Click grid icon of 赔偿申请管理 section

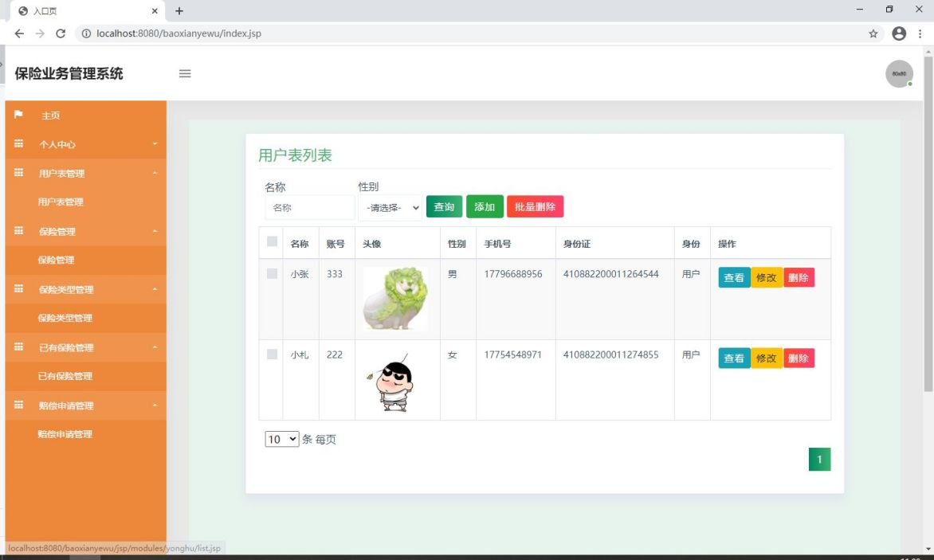point(18,405)
